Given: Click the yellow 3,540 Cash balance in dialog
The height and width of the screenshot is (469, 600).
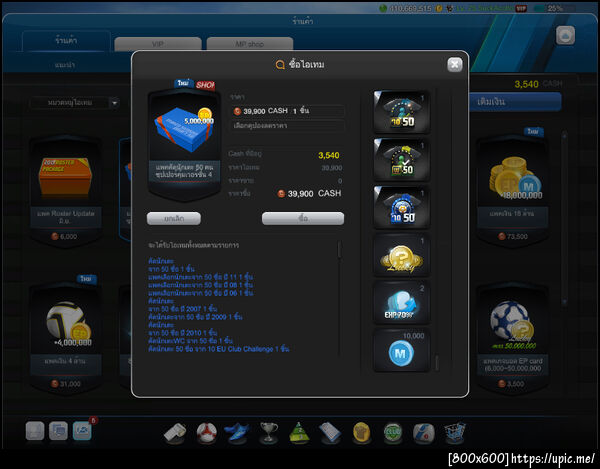Looking at the screenshot, I should coord(329,155).
